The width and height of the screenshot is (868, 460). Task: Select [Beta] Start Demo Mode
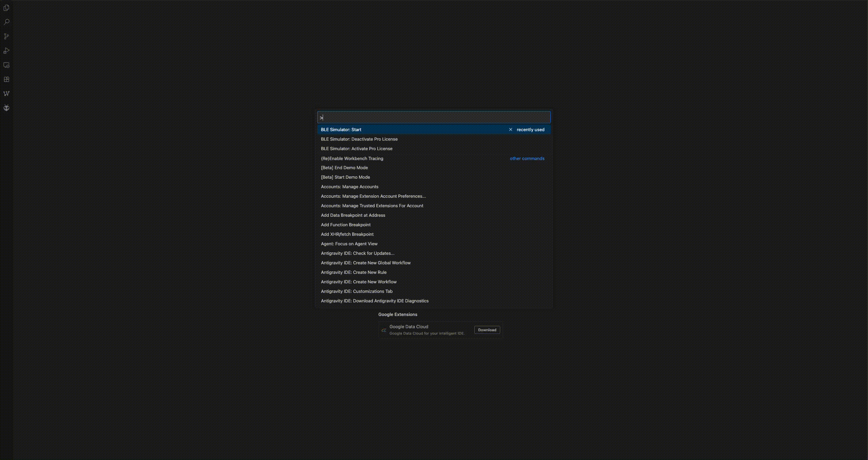pos(434,177)
